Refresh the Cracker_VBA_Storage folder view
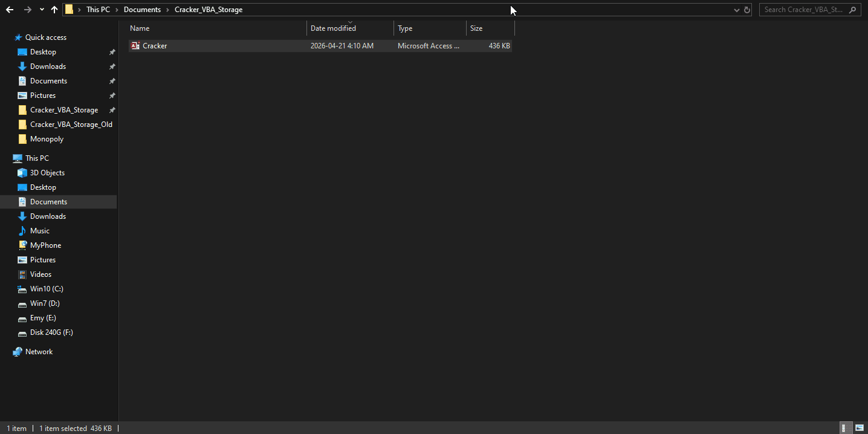 pyautogui.click(x=747, y=10)
